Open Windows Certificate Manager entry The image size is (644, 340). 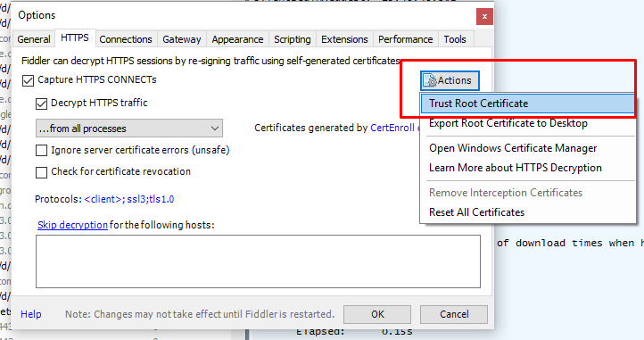tap(513, 148)
